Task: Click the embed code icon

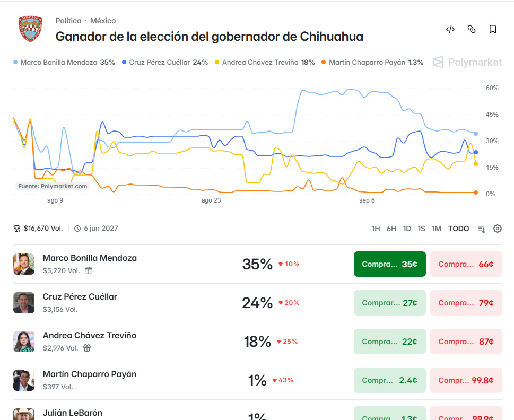Action: [x=450, y=29]
